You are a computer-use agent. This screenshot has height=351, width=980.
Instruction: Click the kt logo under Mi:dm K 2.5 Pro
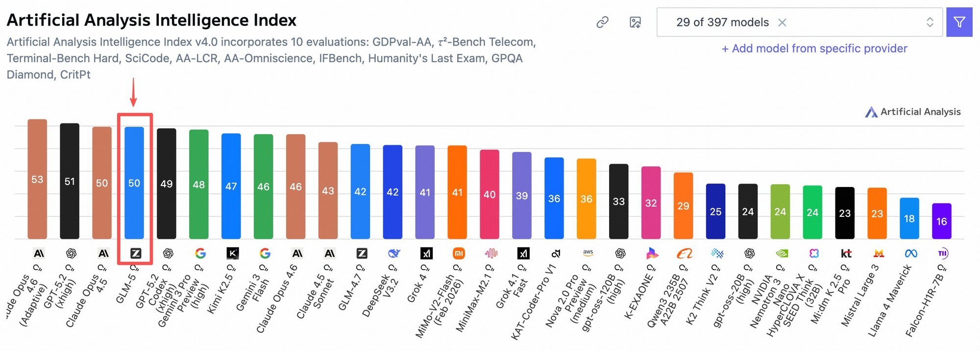pyautogui.click(x=846, y=253)
